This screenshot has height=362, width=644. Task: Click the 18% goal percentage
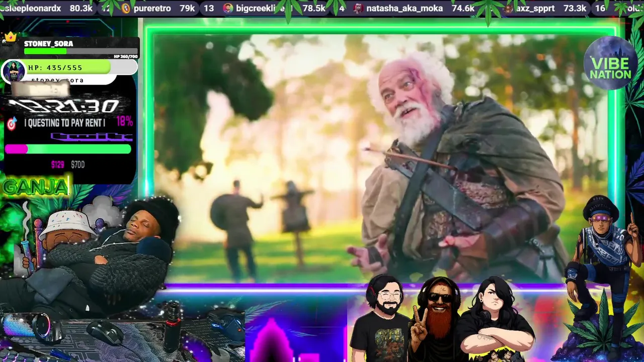pyautogui.click(x=124, y=122)
